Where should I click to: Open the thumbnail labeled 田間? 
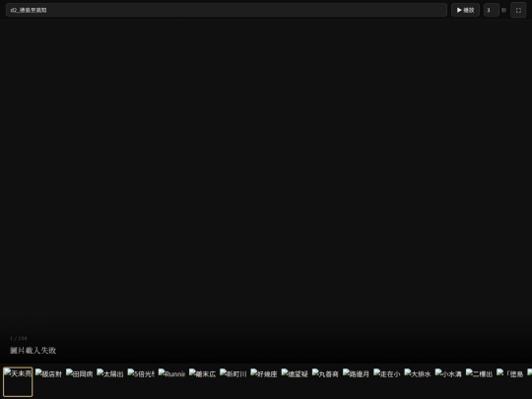80,381
